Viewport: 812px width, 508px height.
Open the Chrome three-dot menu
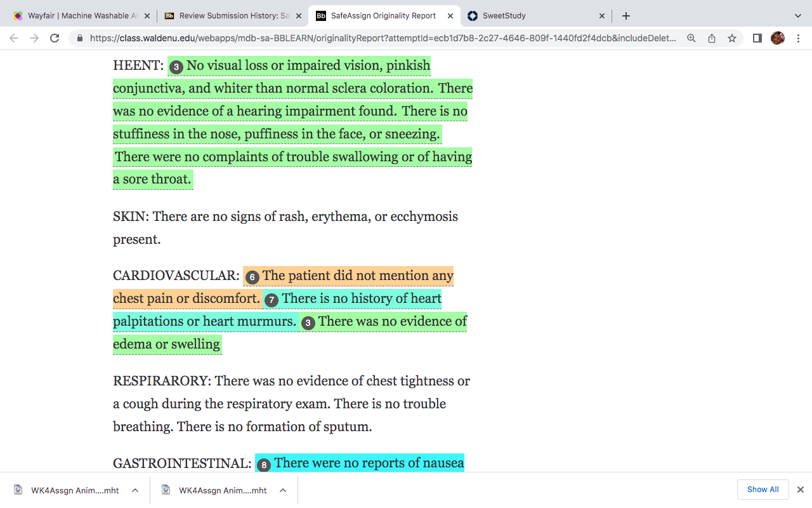click(x=798, y=38)
